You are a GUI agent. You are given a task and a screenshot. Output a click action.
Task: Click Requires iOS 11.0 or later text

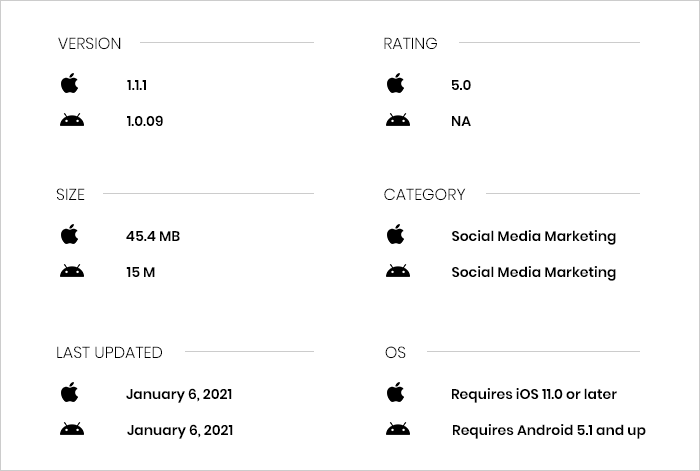[534, 394]
